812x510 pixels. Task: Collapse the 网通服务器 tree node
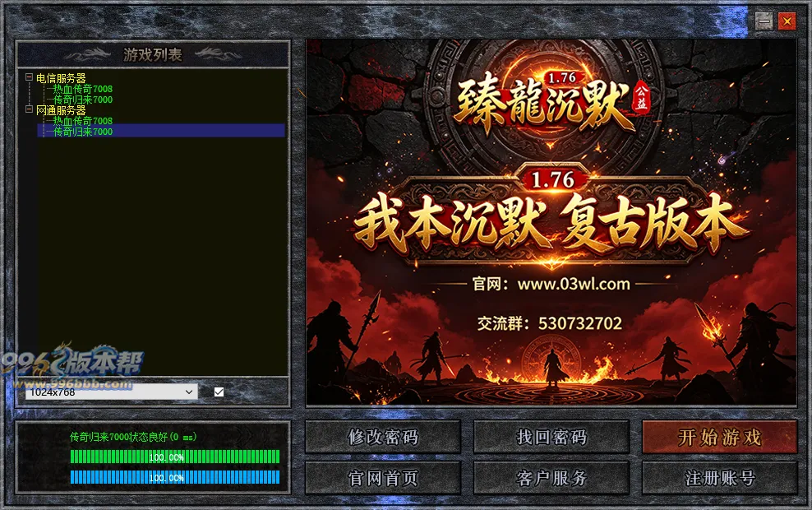[x=29, y=109]
